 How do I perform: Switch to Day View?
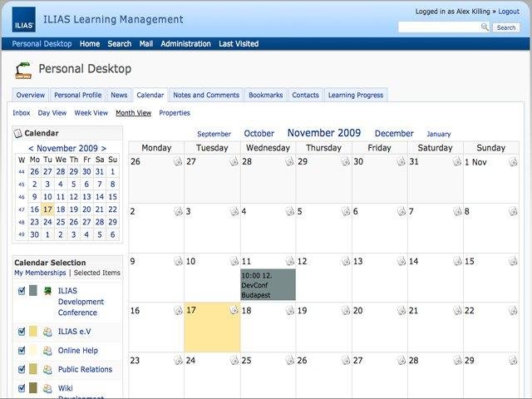[52, 113]
